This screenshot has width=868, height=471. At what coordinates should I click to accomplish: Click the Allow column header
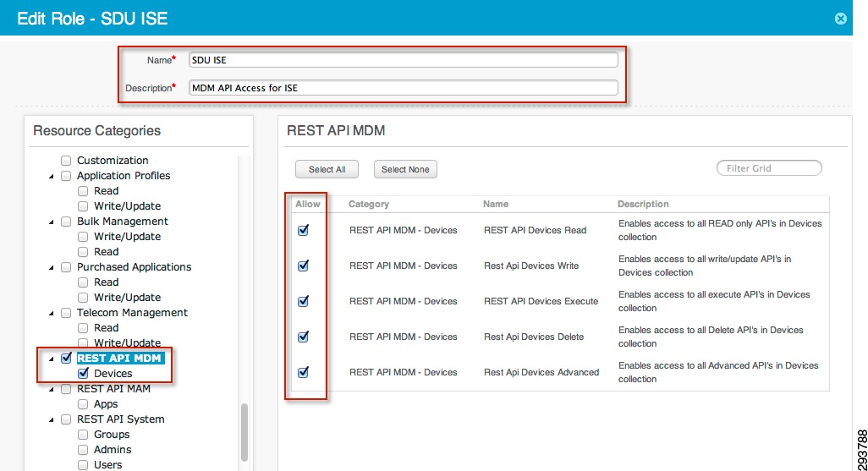point(308,204)
